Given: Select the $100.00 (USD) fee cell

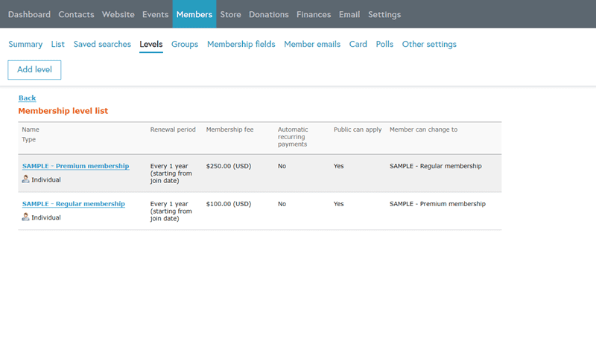Looking at the screenshot, I should (229, 204).
